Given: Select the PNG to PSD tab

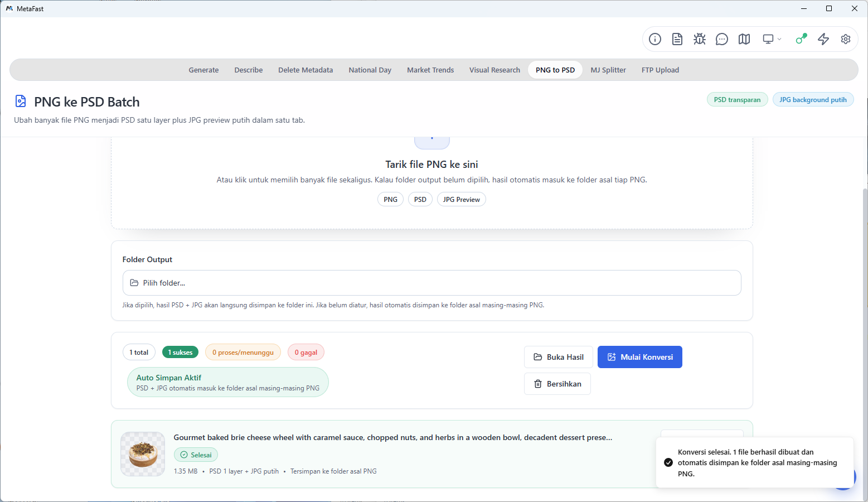Looking at the screenshot, I should tap(555, 70).
